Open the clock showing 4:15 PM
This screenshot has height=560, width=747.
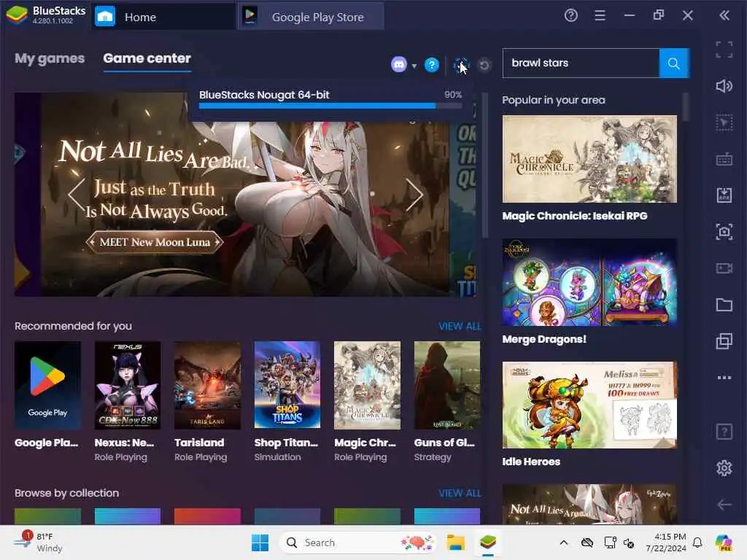665,542
